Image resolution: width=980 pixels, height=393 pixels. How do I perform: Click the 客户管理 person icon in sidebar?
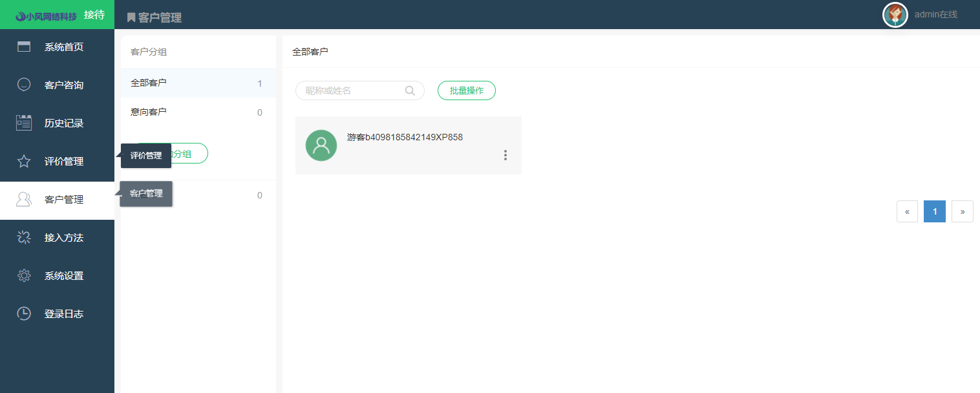[x=24, y=199]
